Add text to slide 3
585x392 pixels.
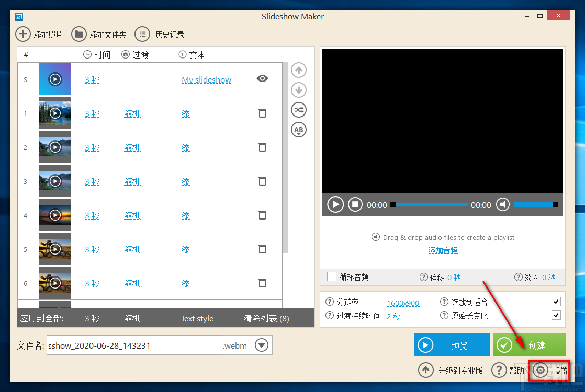(x=185, y=181)
